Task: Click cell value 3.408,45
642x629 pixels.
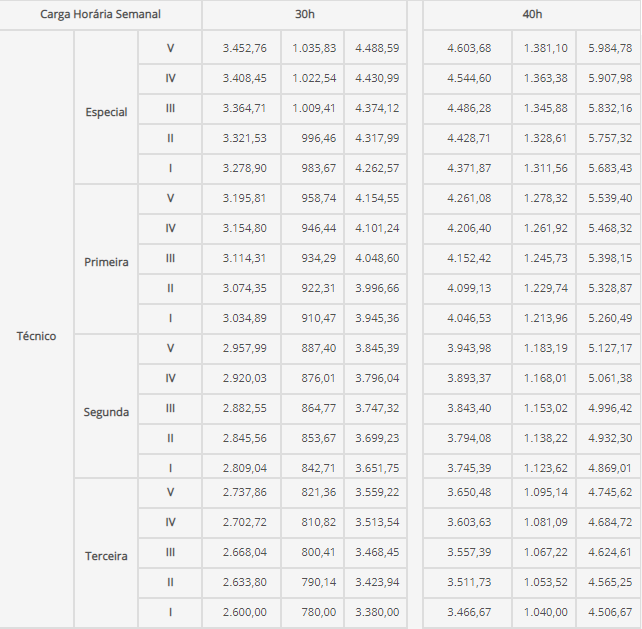Action: coord(244,78)
